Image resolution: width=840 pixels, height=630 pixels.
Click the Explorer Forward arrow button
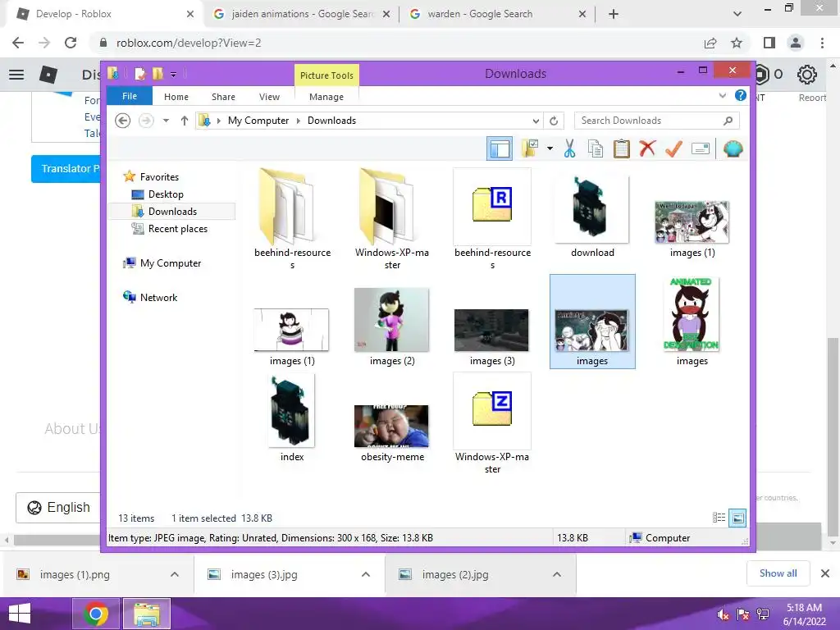point(146,121)
